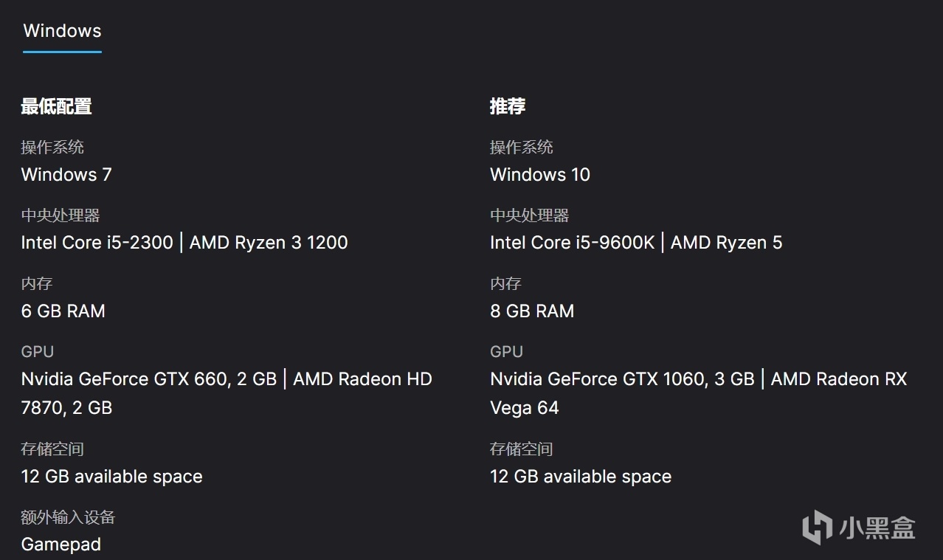Screen dimensions: 943x560
Task: Click the minimum 12 GB available space text
Action: [112, 477]
